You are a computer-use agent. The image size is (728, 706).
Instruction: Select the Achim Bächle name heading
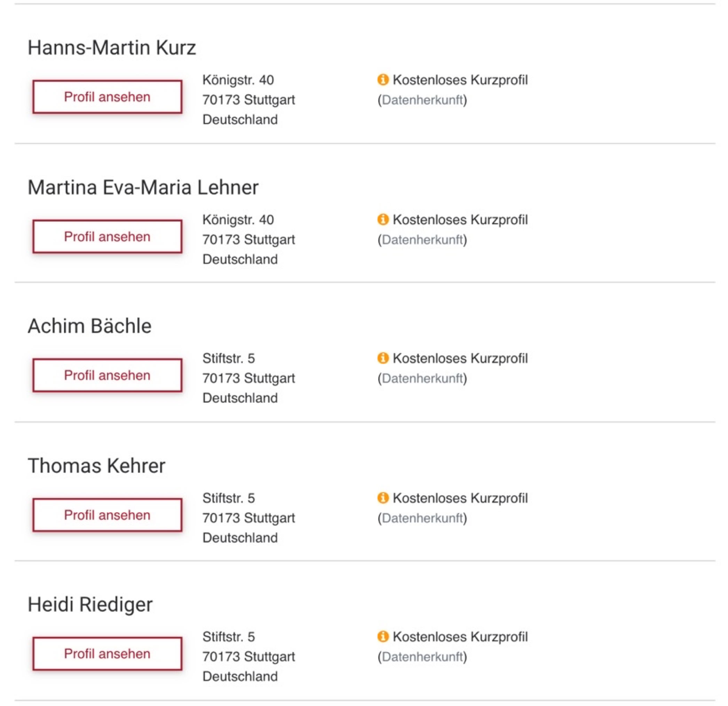pos(89,326)
